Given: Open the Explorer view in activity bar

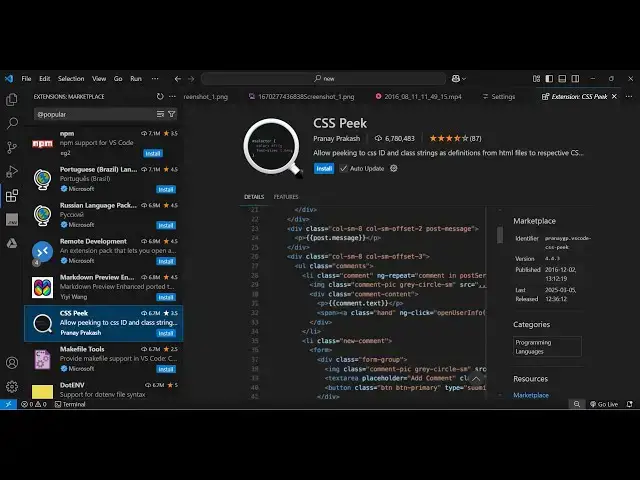Looking at the screenshot, I should 12,100.
